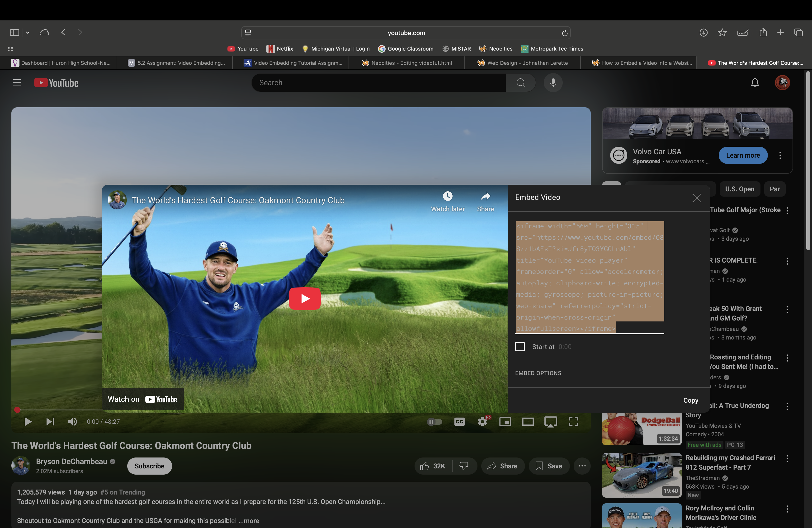812x528 pixels.
Task: Skip to the next video
Action: tap(50, 422)
